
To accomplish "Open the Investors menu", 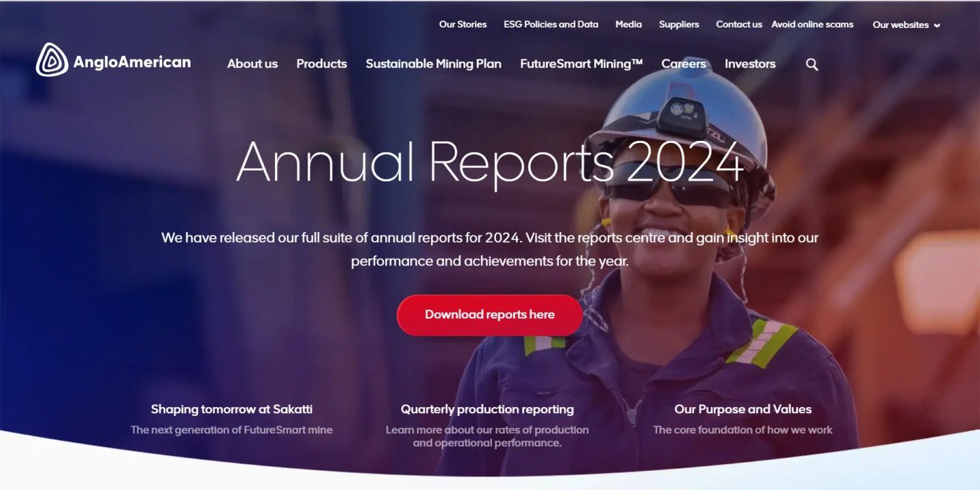I will point(750,63).
